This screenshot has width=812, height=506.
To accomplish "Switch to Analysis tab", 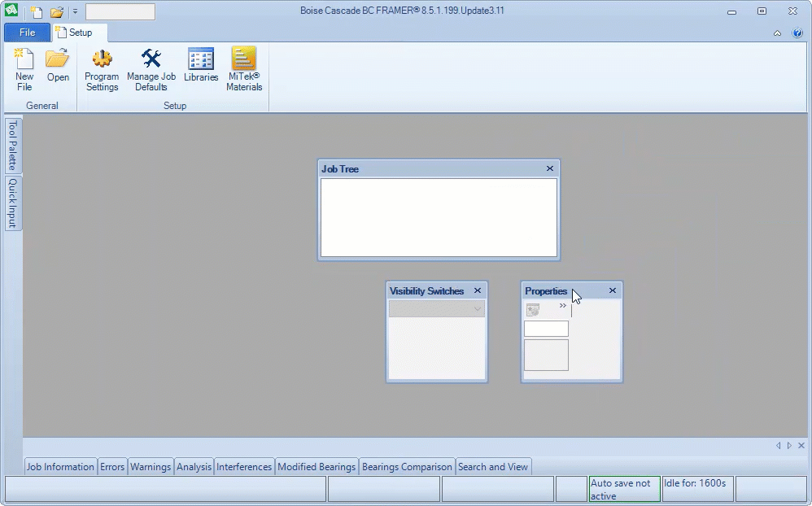I will 194,467.
